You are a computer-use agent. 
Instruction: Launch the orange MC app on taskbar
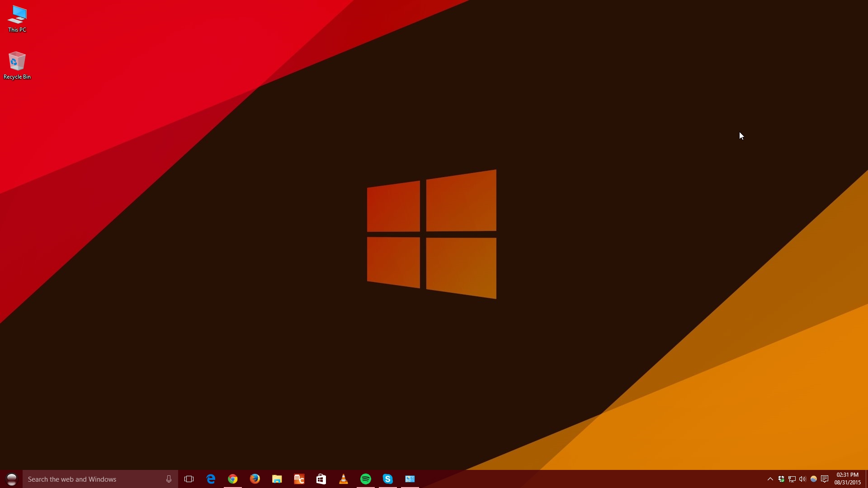[299, 479]
